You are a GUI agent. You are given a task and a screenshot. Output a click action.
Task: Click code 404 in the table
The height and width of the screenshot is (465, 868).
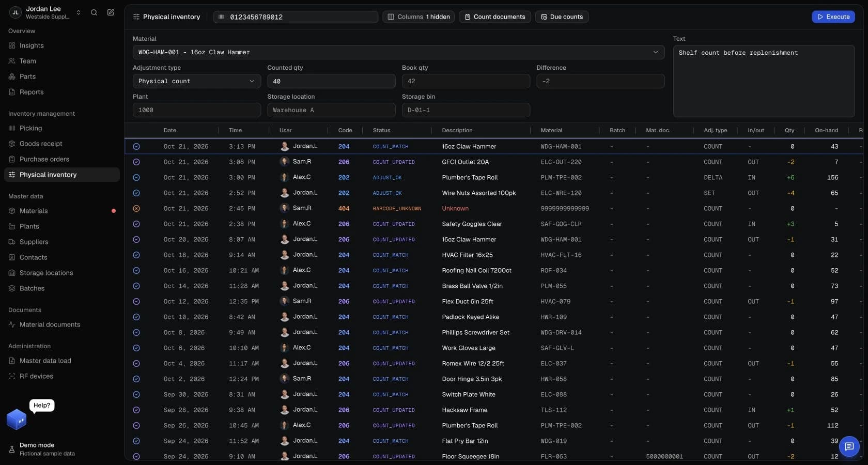pos(344,209)
